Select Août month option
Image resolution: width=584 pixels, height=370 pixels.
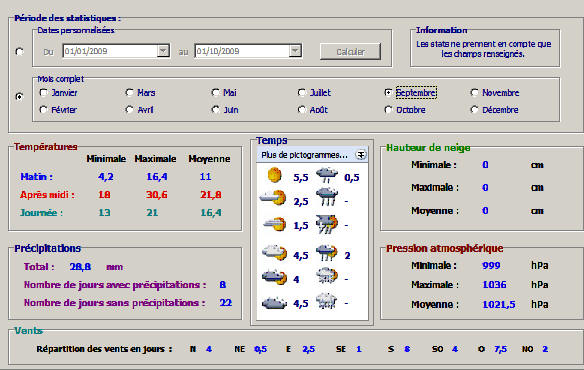[313, 110]
